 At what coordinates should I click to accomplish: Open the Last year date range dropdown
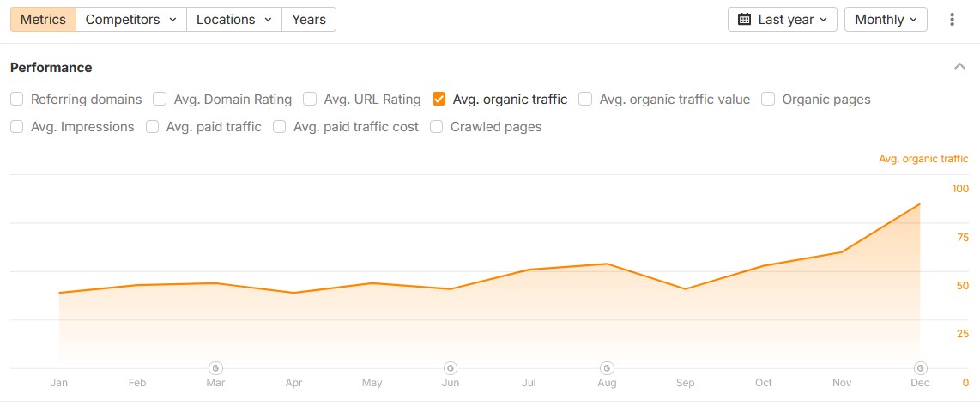tap(783, 20)
